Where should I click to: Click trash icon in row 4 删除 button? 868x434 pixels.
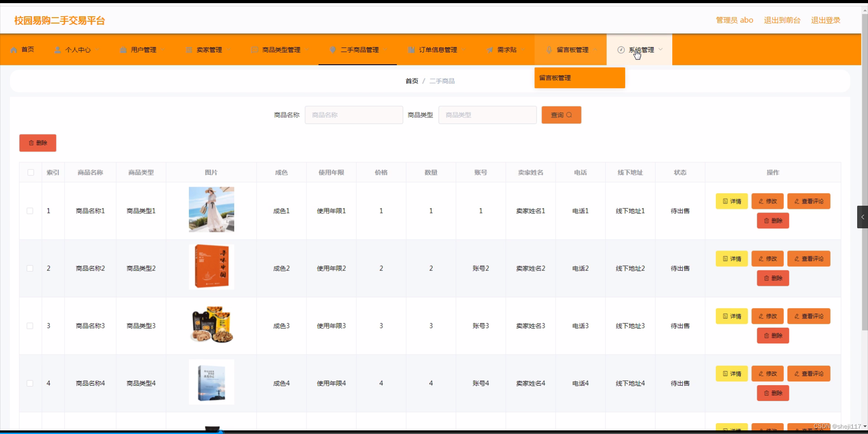(x=766, y=393)
